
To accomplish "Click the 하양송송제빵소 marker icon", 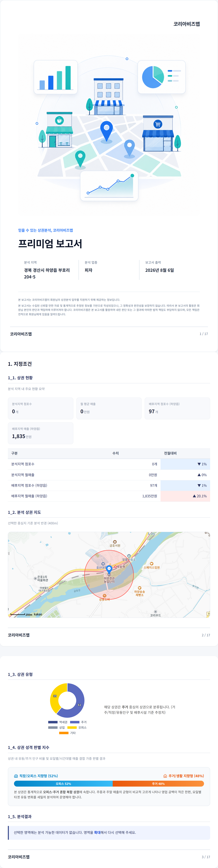I will pos(140,588).
